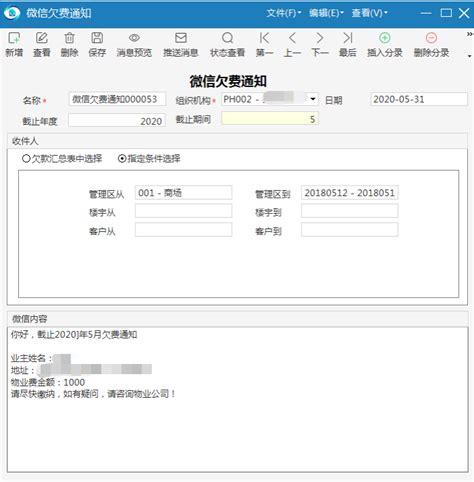Save the record with 保存 icon

[97, 38]
